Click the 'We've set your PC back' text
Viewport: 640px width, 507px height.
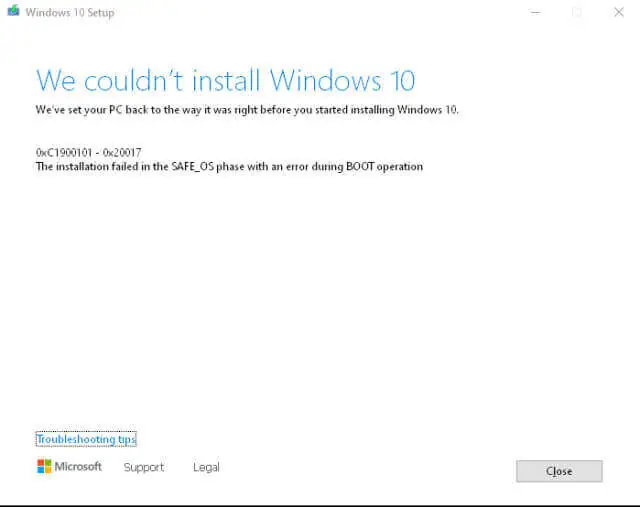point(247,110)
